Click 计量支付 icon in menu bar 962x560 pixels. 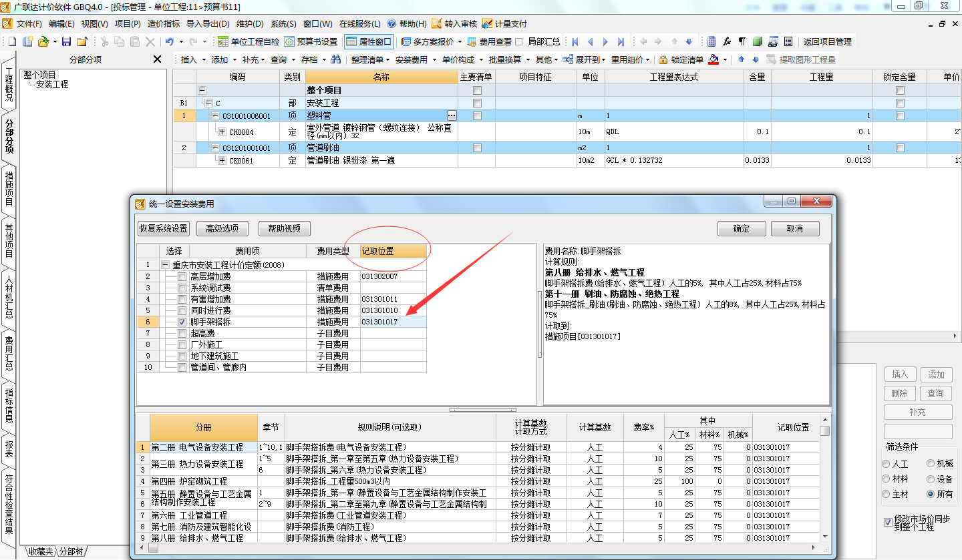click(x=487, y=23)
